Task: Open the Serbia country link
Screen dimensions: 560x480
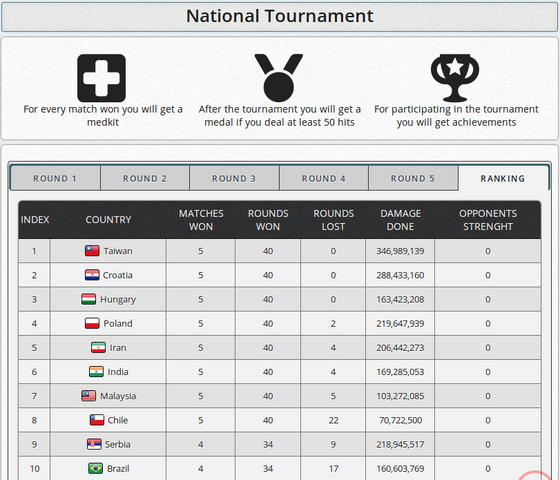Action: [118, 444]
